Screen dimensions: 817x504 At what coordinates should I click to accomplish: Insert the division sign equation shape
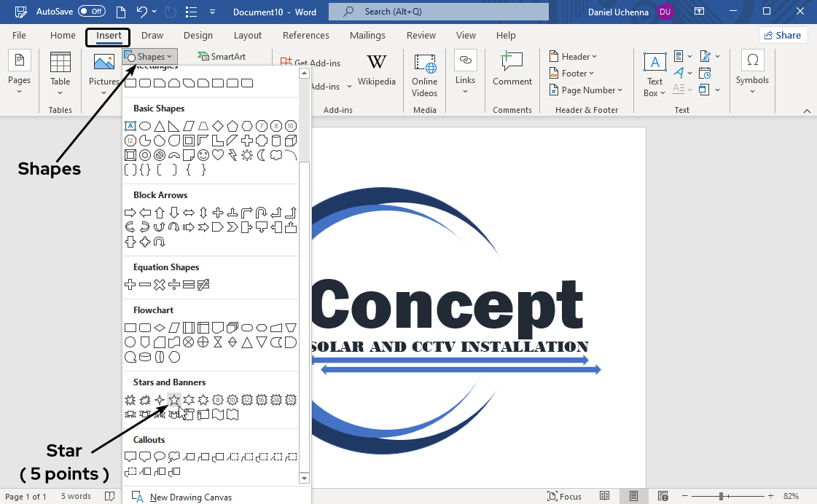click(174, 285)
